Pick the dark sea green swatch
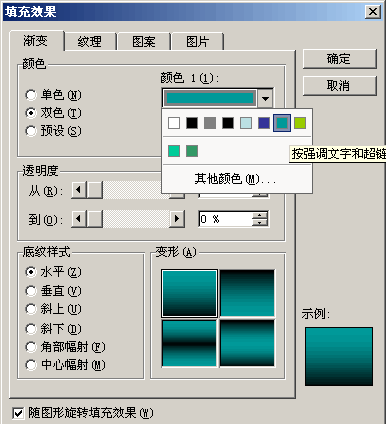This screenshot has height=424, width=386. (x=192, y=151)
